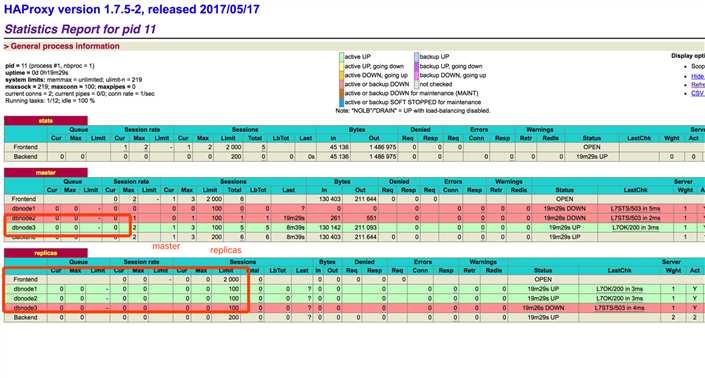705x378 pixels.
Task: Click the not checked legend label
Action: click(x=436, y=84)
